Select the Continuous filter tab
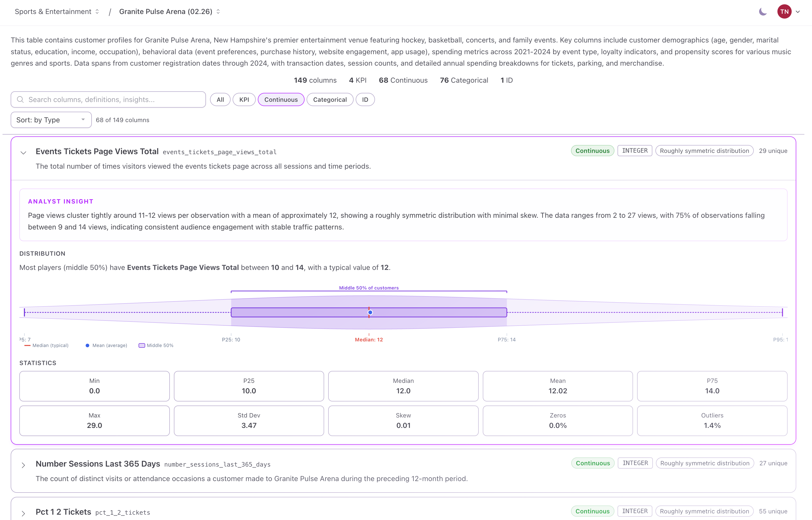Viewport: 812px width, 520px height. 281,100
